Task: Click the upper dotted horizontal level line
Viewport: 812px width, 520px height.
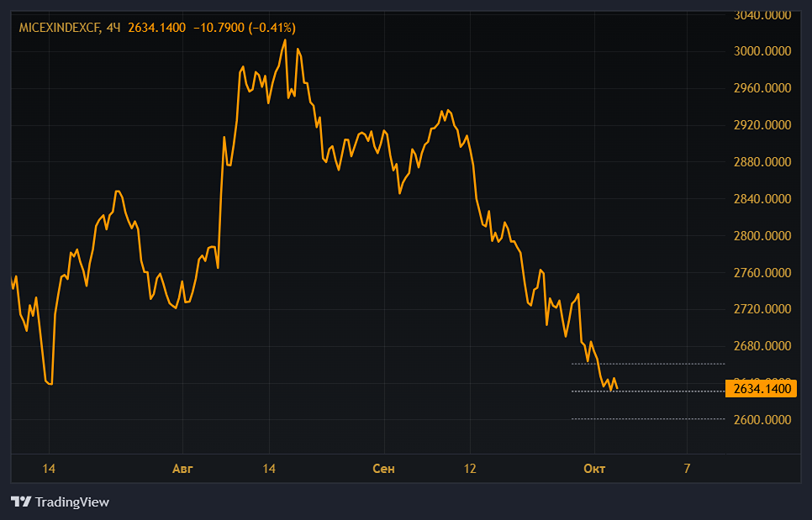Action: [x=647, y=364]
